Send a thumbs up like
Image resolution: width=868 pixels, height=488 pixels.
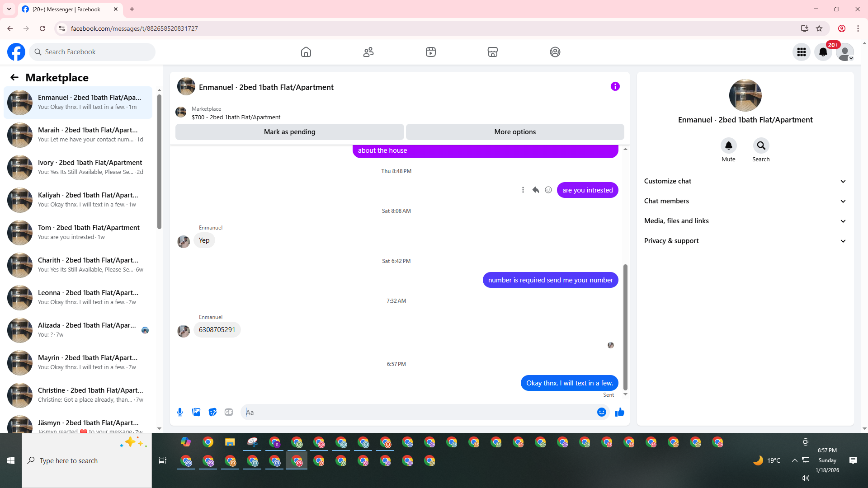619,412
